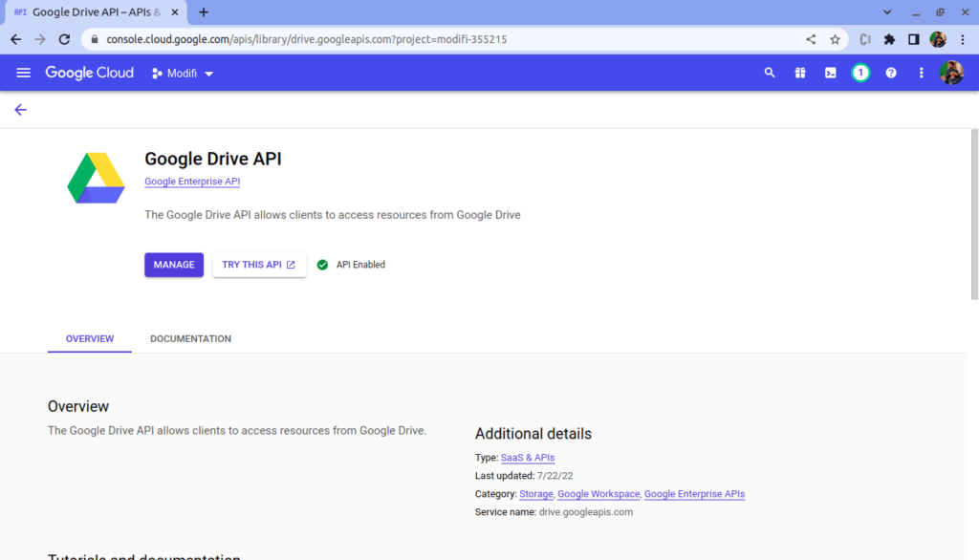The height and width of the screenshot is (560, 979).
Task: Open the notifications badge showing 1
Action: point(860,73)
